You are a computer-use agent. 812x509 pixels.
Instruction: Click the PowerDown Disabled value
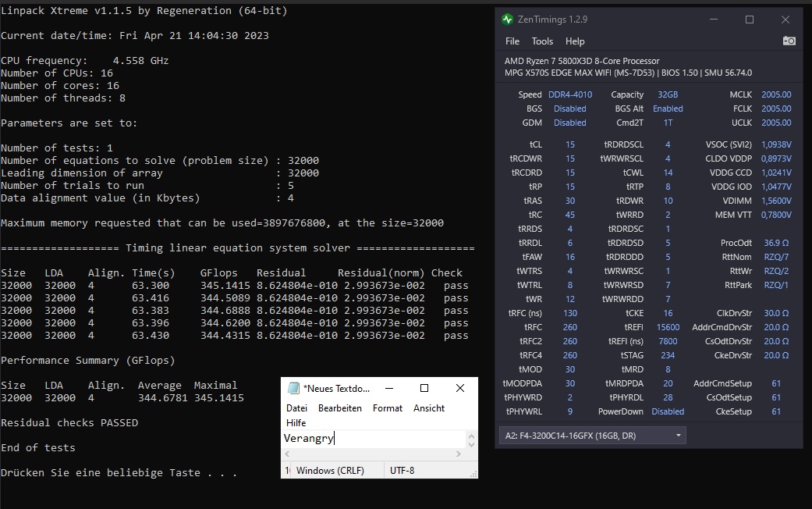coord(668,411)
